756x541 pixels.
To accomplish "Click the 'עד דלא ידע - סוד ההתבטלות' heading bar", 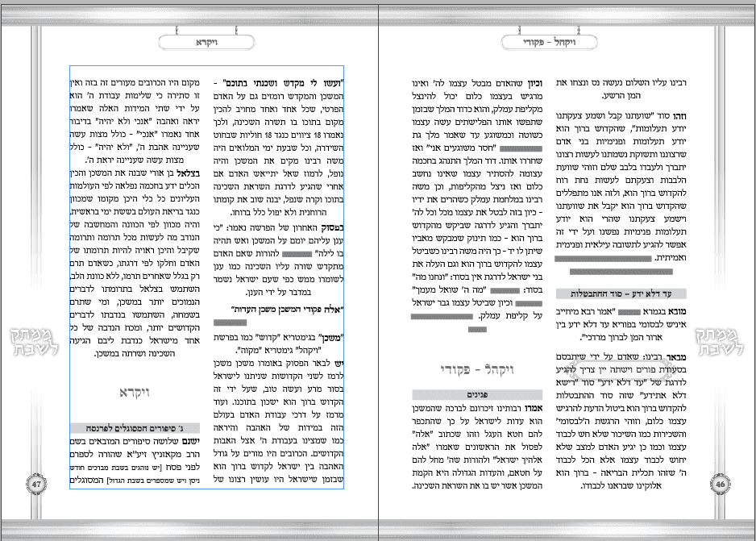I will pos(621,293).
